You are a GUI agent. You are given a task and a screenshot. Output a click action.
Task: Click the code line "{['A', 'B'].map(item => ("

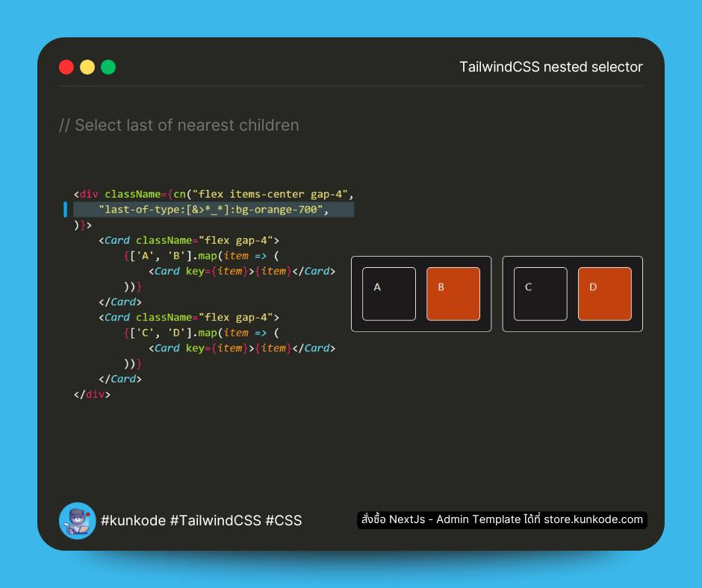point(202,256)
